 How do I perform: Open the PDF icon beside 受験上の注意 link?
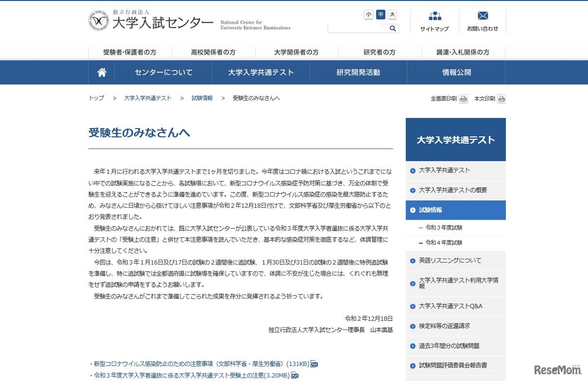[x=294, y=375]
